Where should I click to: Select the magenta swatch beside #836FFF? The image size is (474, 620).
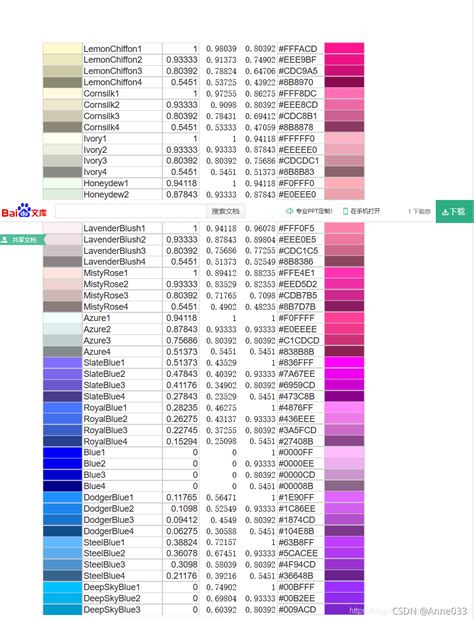click(344, 363)
